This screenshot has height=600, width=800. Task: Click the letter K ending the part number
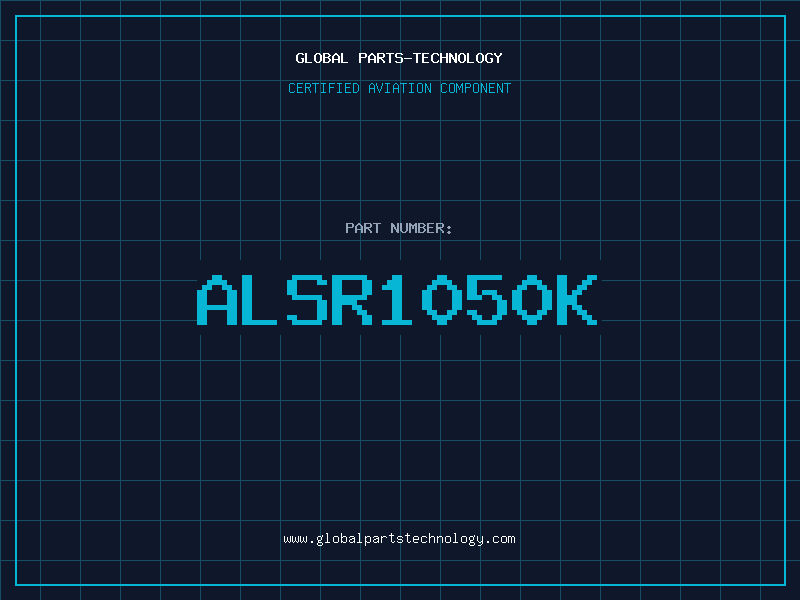[577, 300]
